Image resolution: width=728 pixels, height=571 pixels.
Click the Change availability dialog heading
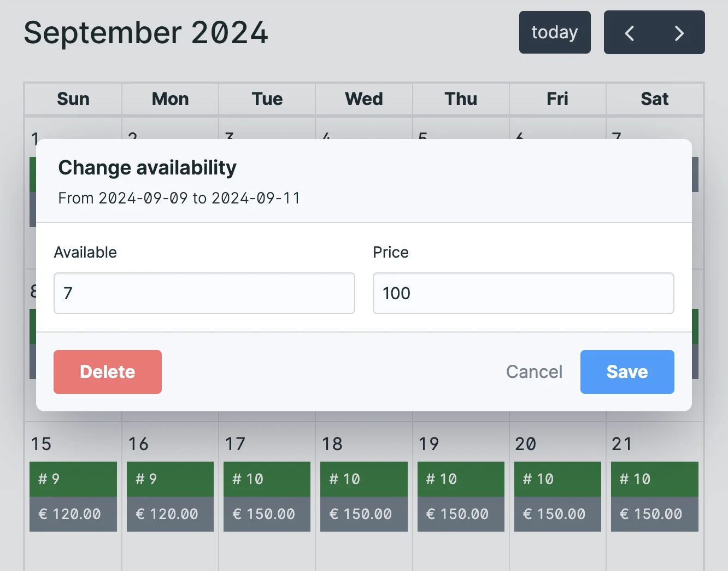click(147, 168)
